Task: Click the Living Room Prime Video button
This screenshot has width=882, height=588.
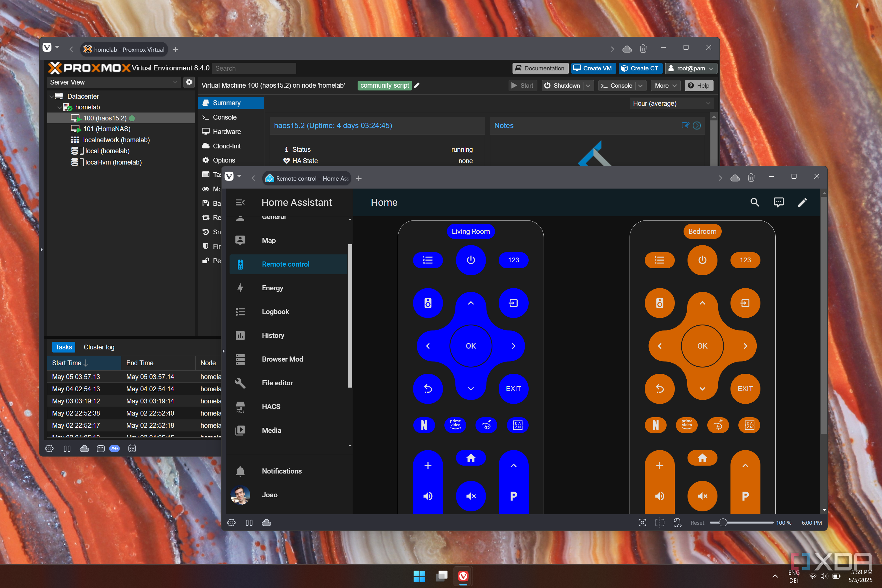Action: click(x=455, y=425)
